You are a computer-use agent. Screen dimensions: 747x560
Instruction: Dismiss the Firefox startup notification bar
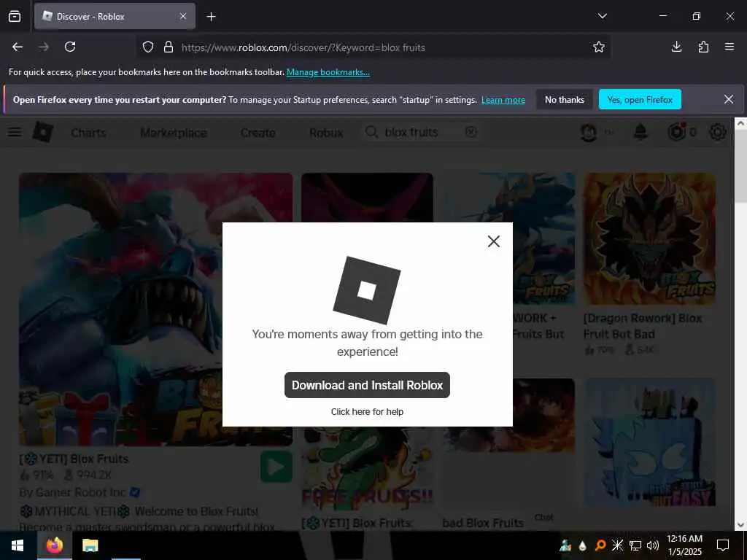click(729, 99)
